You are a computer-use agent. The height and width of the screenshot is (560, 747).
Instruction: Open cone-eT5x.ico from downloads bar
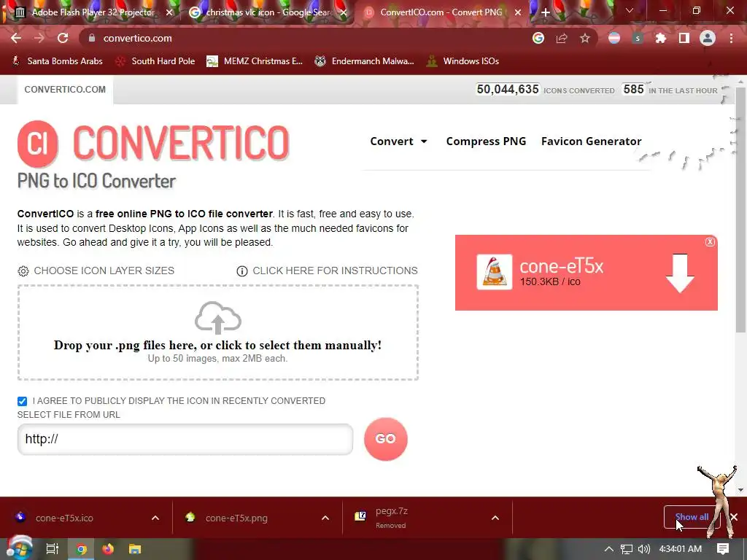point(65,518)
